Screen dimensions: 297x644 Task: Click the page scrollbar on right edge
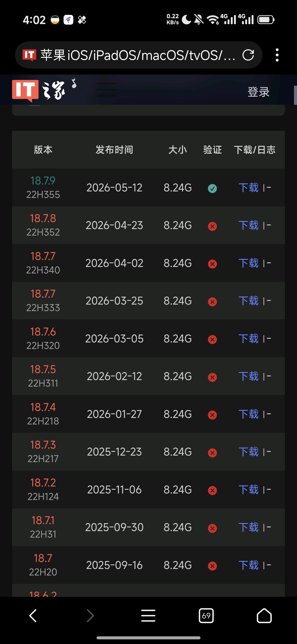click(295, 95)
